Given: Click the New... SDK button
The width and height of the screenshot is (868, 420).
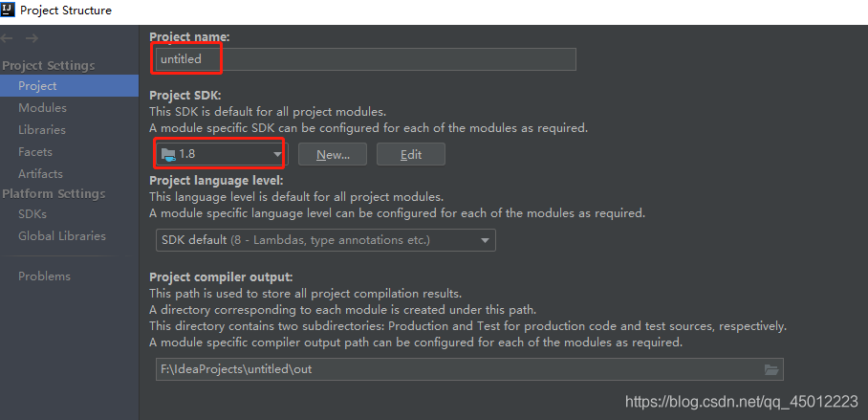Looking at the screenshot, I should tap(333, 155).
